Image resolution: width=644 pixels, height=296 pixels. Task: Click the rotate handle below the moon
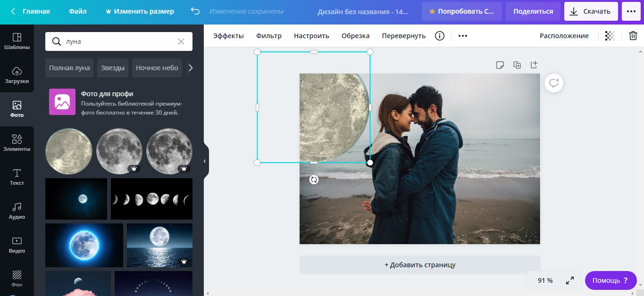(x=314, y=180)
